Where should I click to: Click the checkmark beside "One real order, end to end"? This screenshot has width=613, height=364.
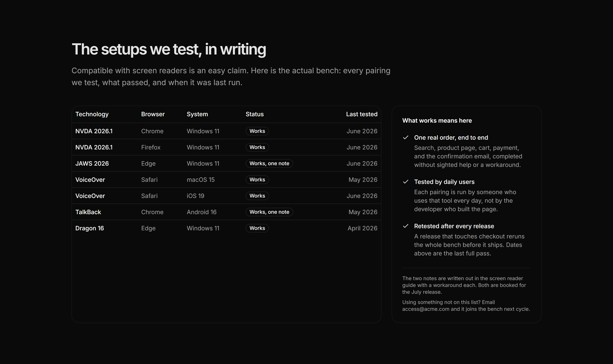pyautogui.click(x=405, y=138)
